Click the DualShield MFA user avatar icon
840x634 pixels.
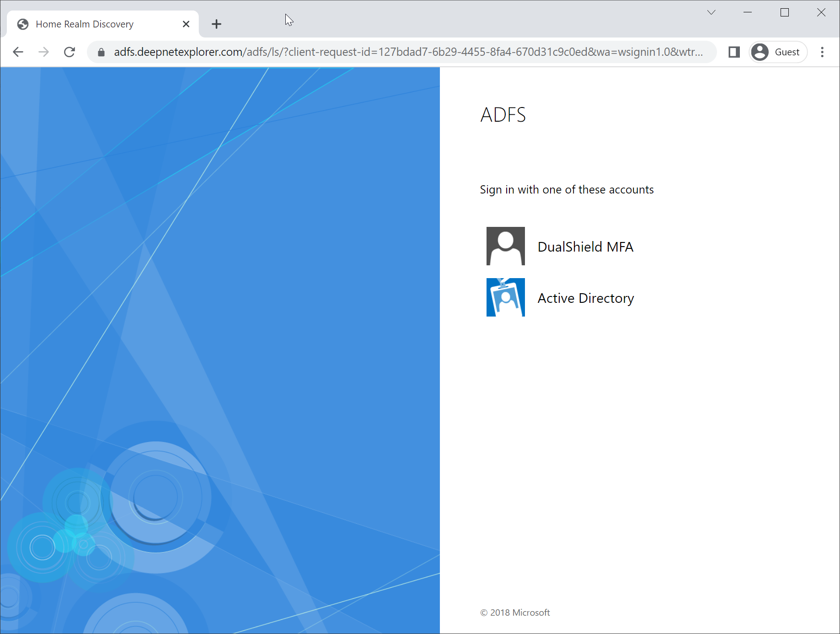pos(505,246)
